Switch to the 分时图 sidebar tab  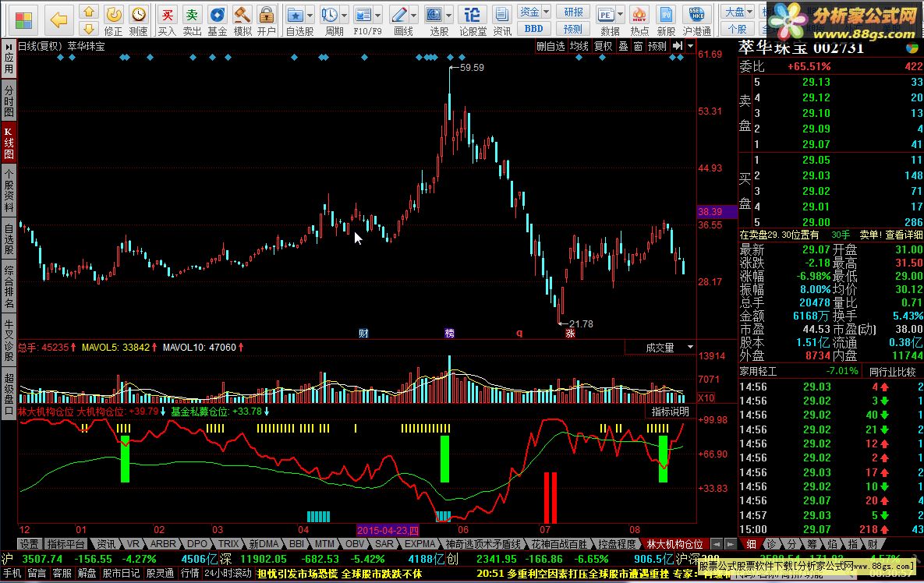(x=9, y=101)
